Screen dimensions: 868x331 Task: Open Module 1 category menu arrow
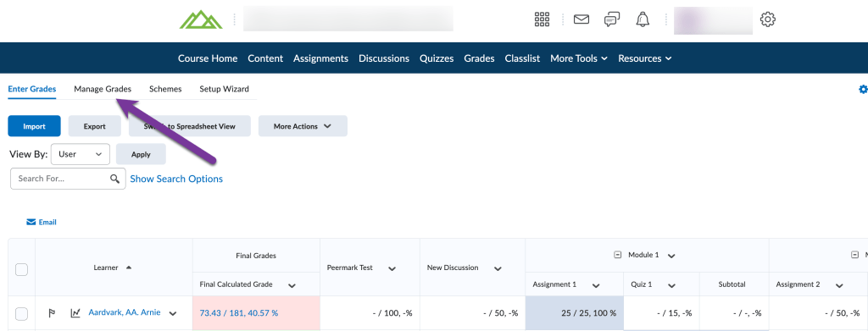[671, 256]
